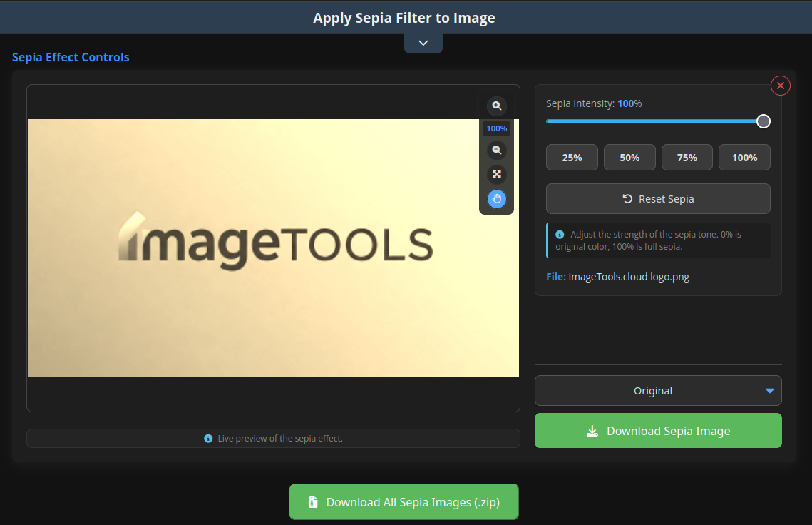The width and height of the screenshot is (812, 525).
Task: Click the ImageTools logo preview image
Action: pos(274,248)
